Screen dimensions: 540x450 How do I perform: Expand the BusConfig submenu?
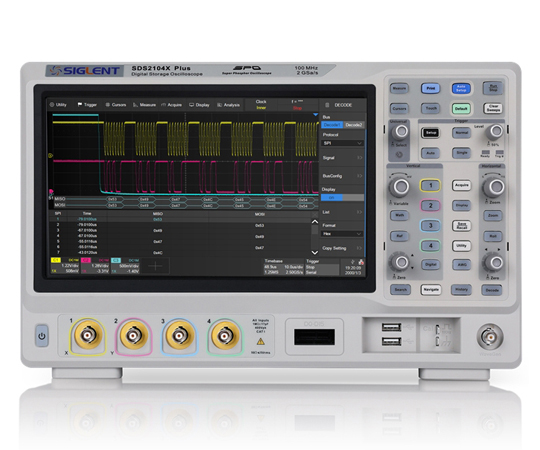pos(342,176)
